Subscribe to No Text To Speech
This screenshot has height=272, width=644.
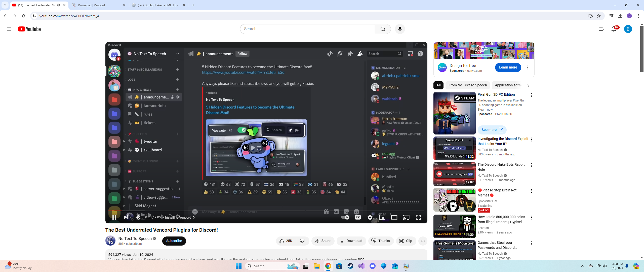[174, 241]
